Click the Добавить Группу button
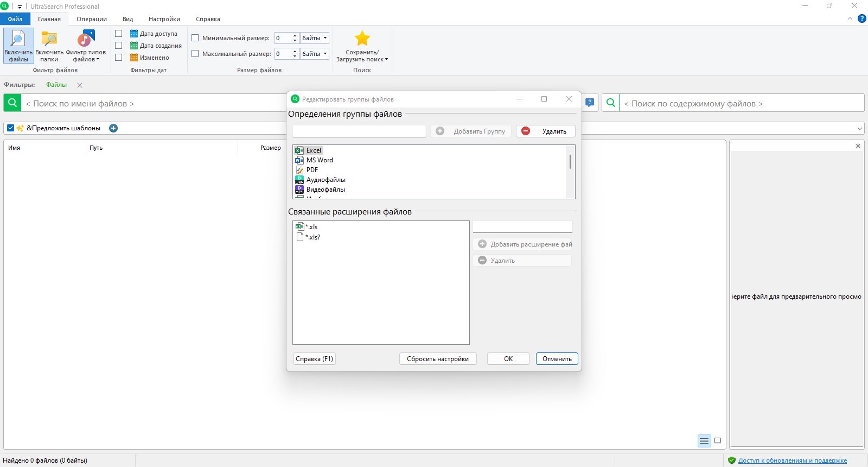This screenshot has width=868, height=467. pyautogui.click(x=471, y=131)
